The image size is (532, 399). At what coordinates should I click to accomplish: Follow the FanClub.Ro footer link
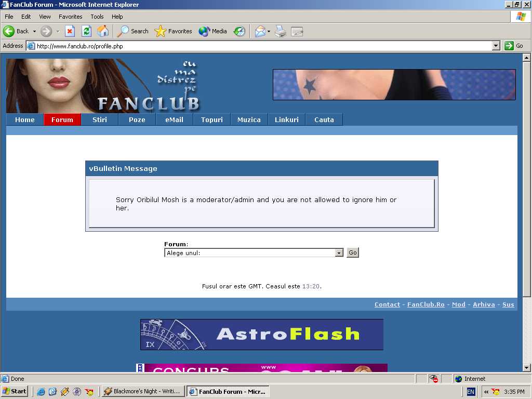tap(426, 304)
